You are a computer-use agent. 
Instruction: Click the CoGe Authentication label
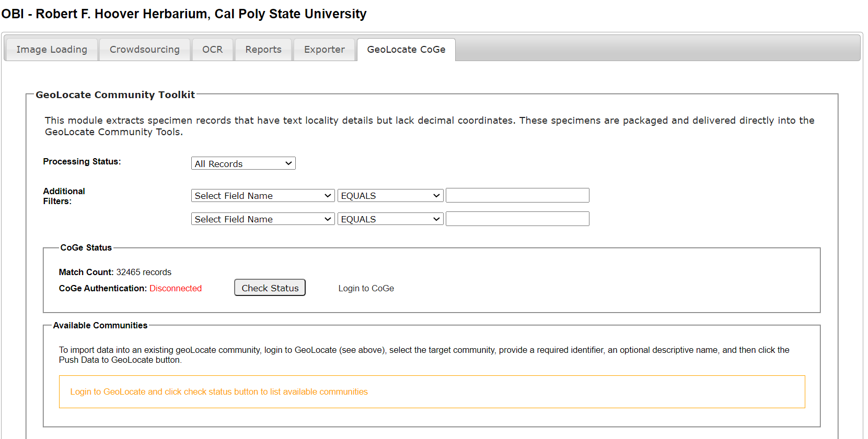point(103,288)
